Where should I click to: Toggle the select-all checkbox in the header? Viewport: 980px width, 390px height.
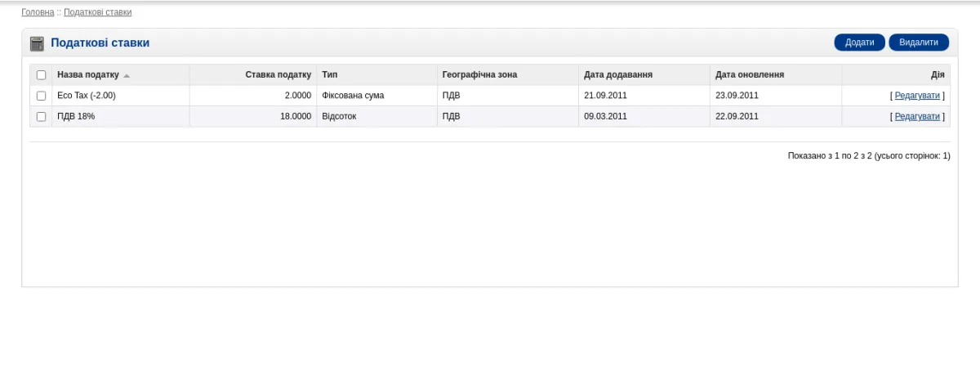41,75
